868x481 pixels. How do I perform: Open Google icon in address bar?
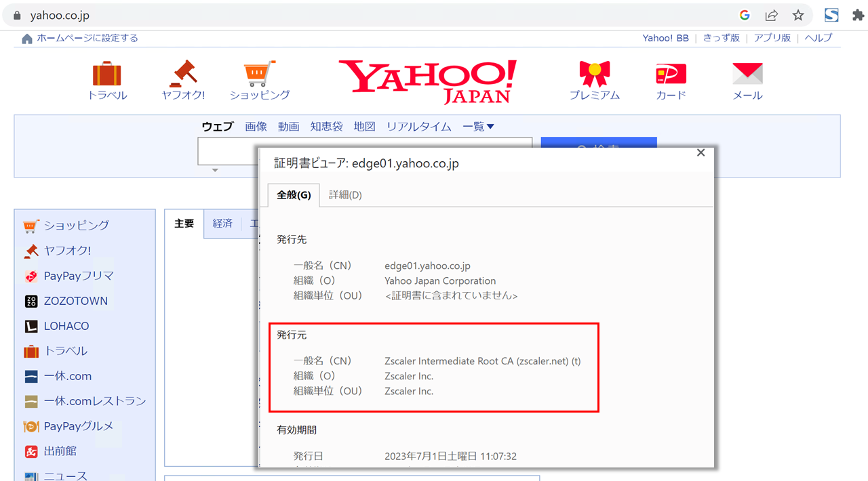(x=745, y=15)
